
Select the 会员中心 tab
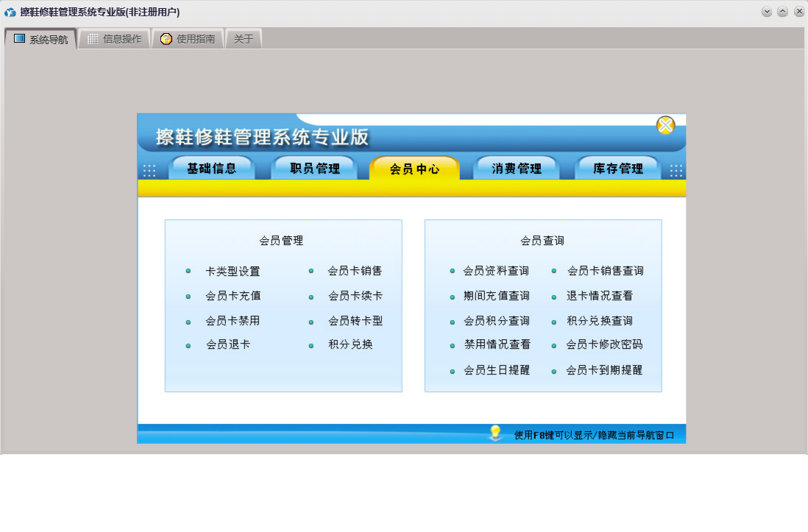click(414, 169)
